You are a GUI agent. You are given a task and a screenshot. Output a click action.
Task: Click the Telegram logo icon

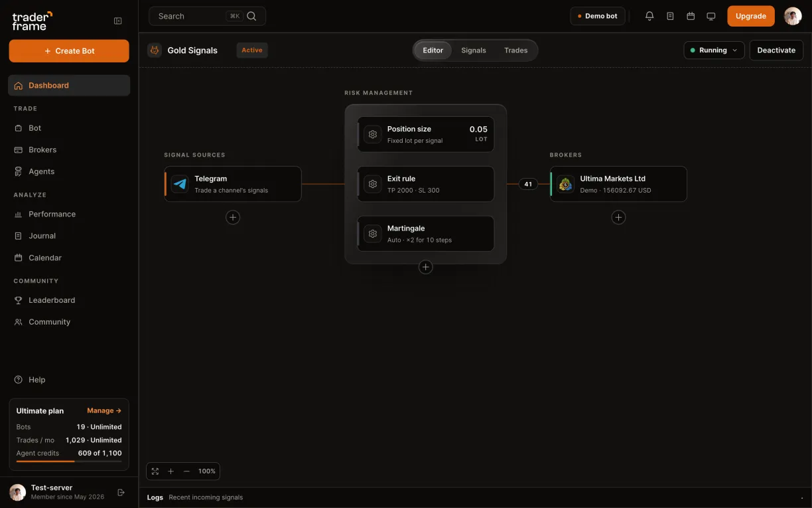coord(180,184)
